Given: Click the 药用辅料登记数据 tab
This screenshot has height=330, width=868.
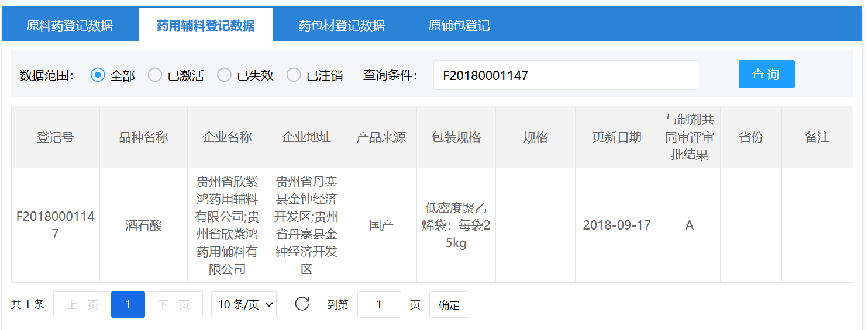Looking at the screenshot, I should tap(205, 26).
